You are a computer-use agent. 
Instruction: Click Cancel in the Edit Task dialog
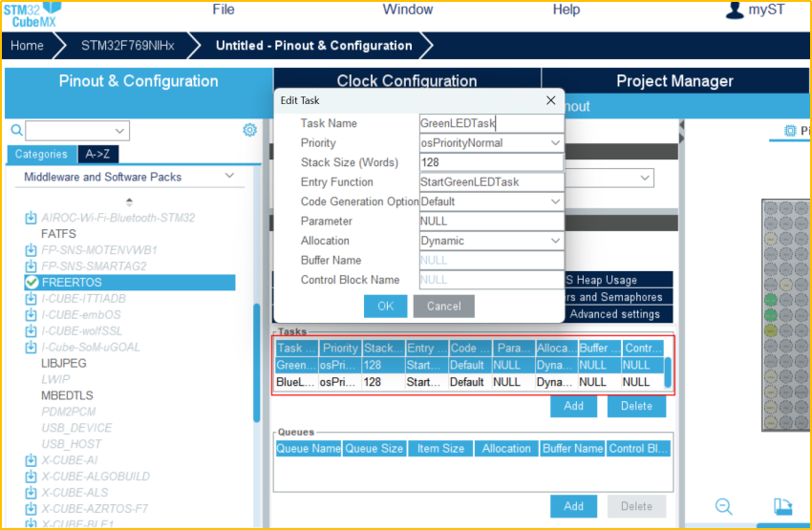point(443,306)
